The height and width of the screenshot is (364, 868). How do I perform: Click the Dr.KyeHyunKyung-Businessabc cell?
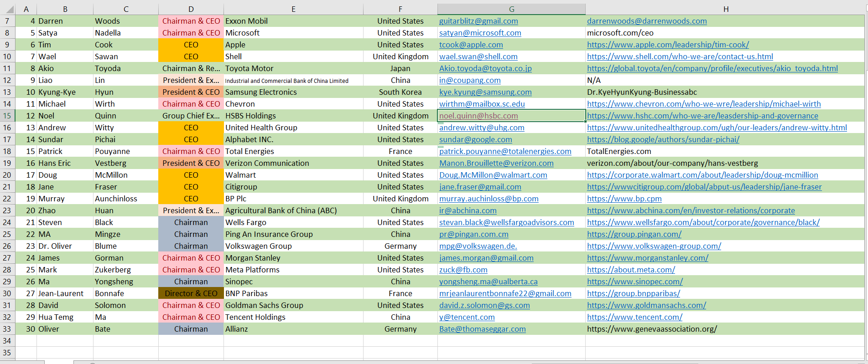(726, 92)
